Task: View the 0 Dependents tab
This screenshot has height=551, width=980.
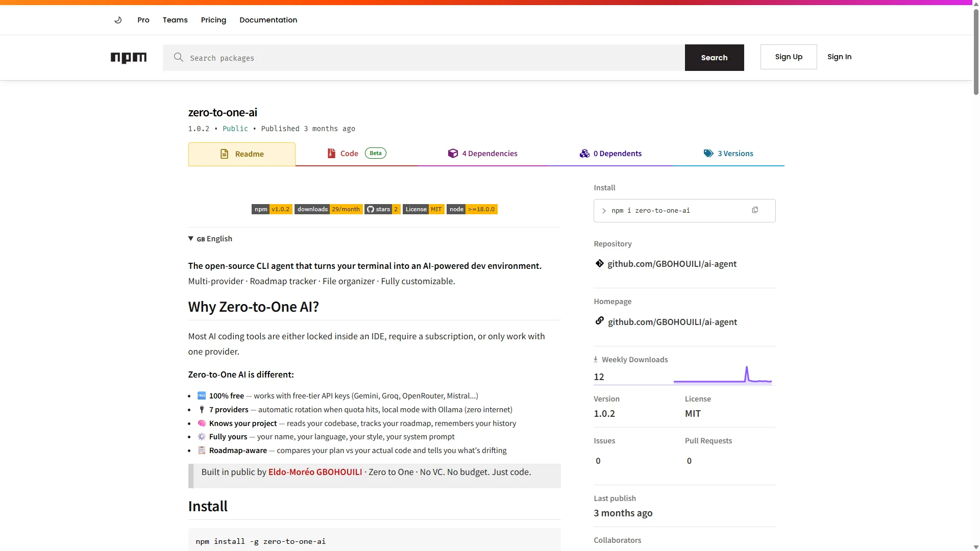Action: coord(610,154)
